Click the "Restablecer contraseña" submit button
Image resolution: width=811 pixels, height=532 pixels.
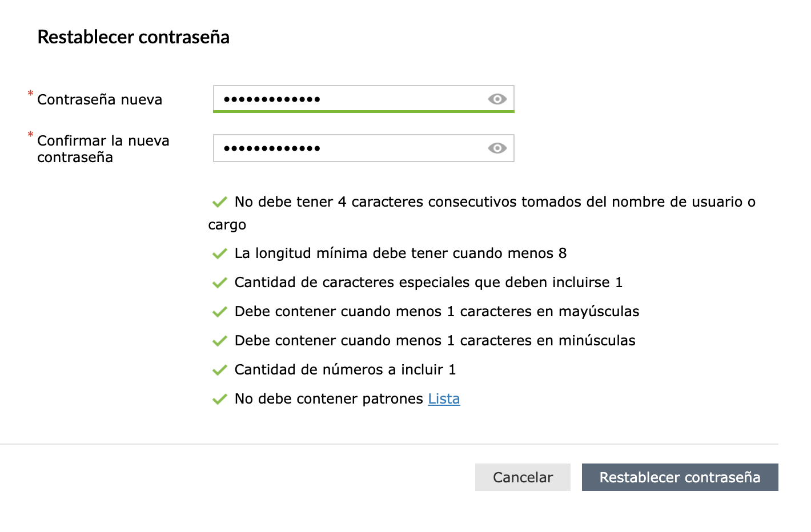680,477
